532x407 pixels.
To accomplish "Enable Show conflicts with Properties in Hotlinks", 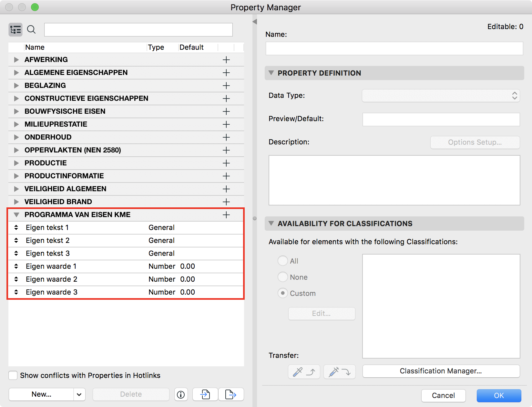I will 13,375.
